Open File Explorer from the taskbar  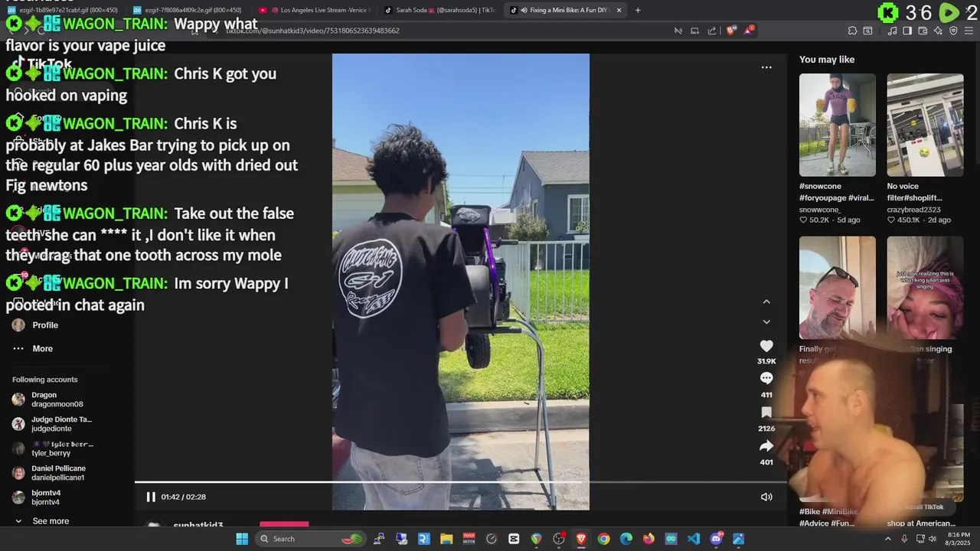pos(446,539)
